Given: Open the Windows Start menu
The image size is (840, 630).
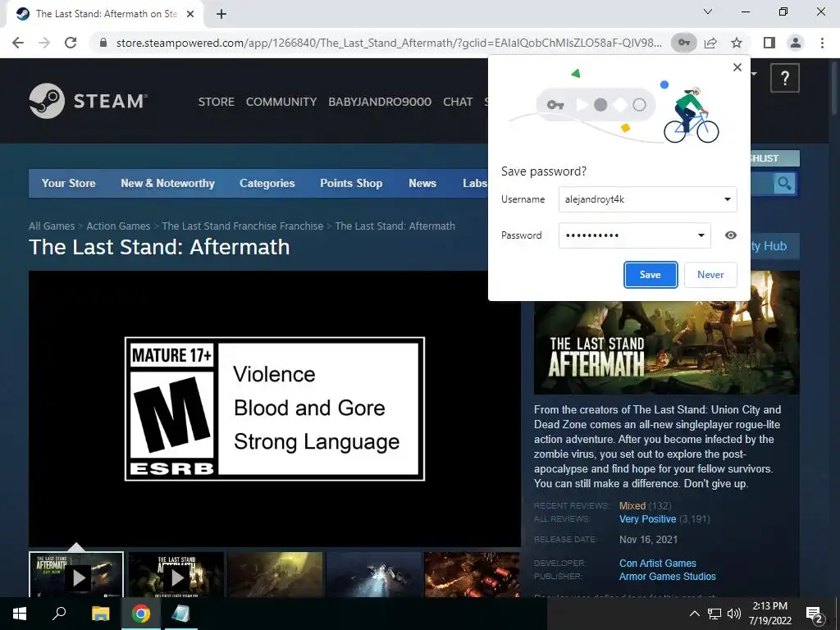Looking at the screenshot, I should click(19, 614).
